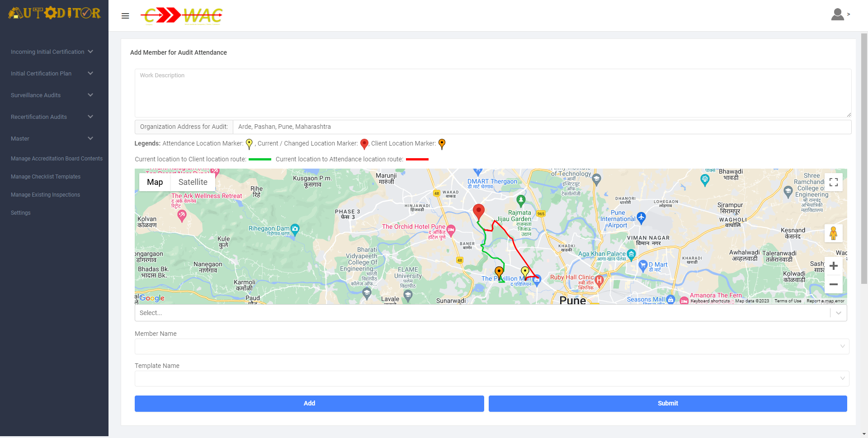868x438 pixels.
Task: Click the Pune International Airport map icon
Action: (x=641, y=218)
